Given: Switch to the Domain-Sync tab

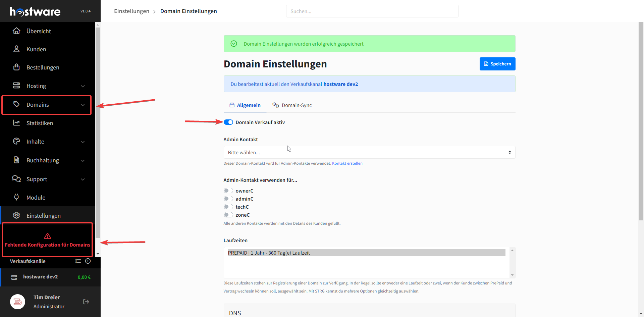Looking at the screenshot, I should [x=292, y=105].
